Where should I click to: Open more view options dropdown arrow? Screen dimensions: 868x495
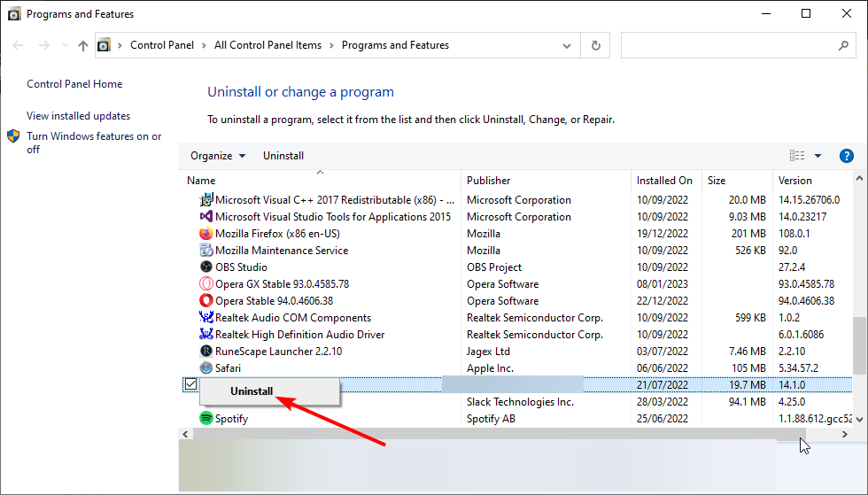coord(818,156)
